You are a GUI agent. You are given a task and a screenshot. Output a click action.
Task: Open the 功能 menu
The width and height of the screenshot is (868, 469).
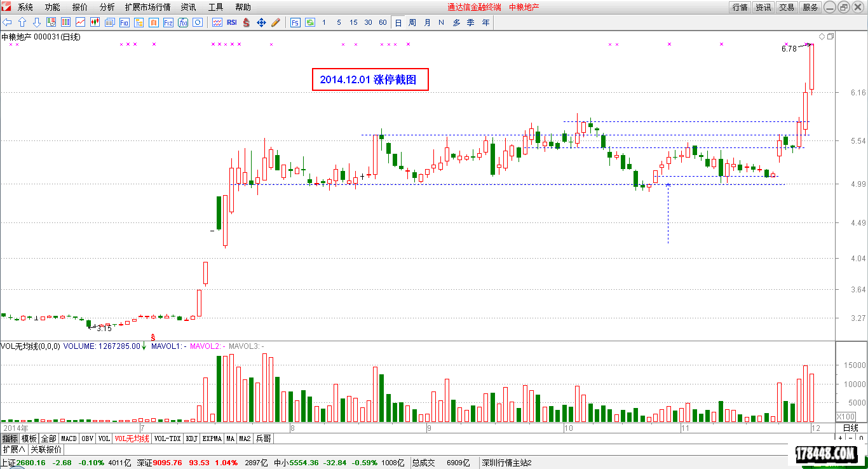(x=53, y=7)
